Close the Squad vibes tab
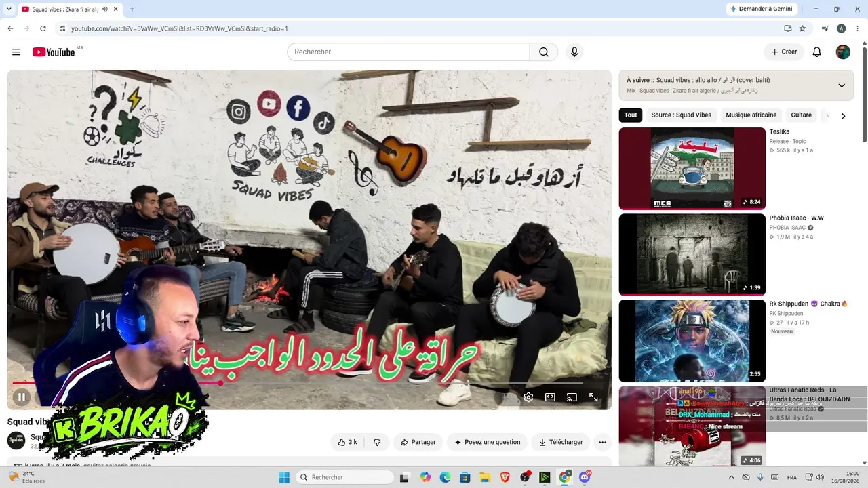Viewport: 868px width, 488px height. (x=115, y=9)
